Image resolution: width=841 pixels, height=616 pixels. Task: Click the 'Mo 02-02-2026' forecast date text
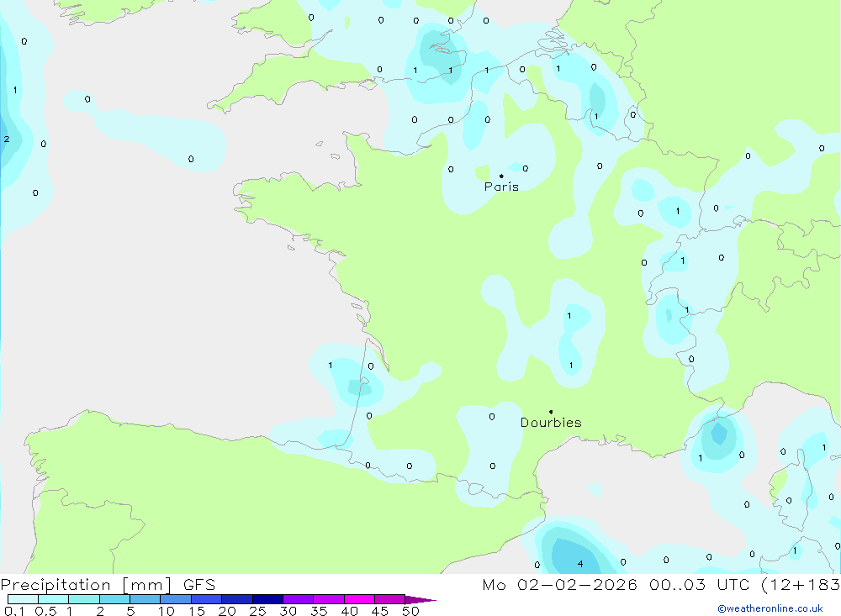pos(559,584)
